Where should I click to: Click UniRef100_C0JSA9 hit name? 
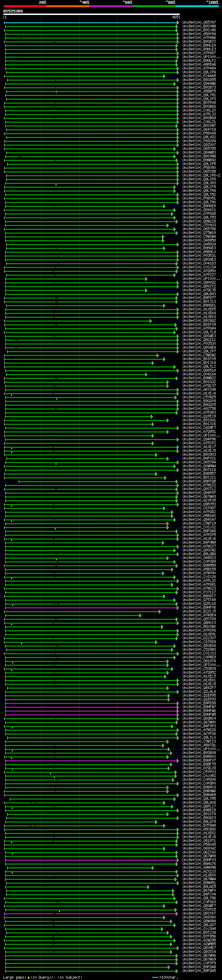[x=199, y=929]
